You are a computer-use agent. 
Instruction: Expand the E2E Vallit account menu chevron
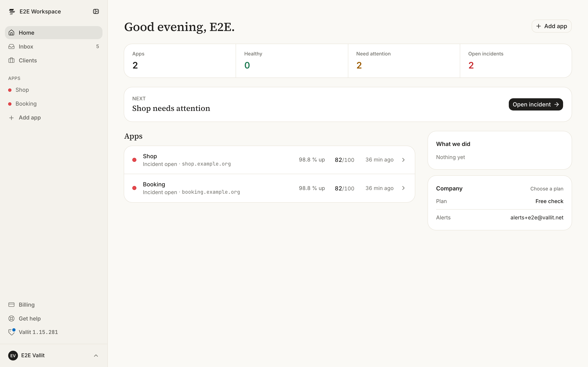[x=96, y=356]
